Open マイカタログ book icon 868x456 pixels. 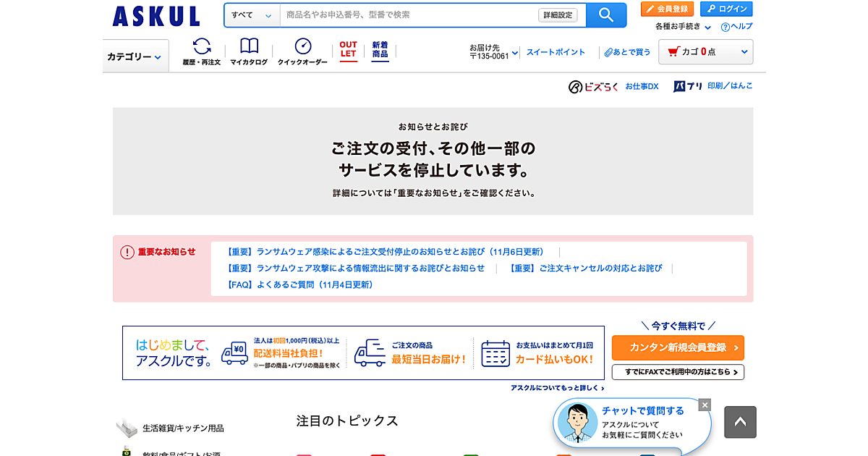coord(249,51)
